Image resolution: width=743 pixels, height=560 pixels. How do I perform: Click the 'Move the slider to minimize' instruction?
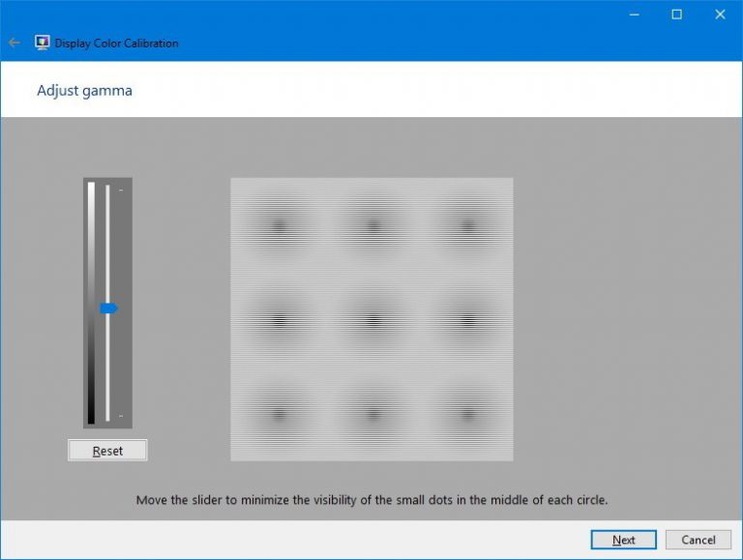(x=371, y=500)
